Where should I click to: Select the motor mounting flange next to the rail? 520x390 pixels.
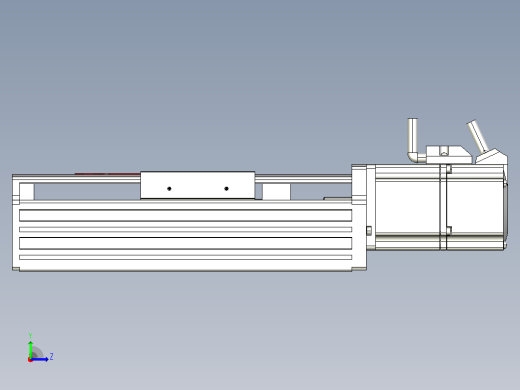point(359,217)
